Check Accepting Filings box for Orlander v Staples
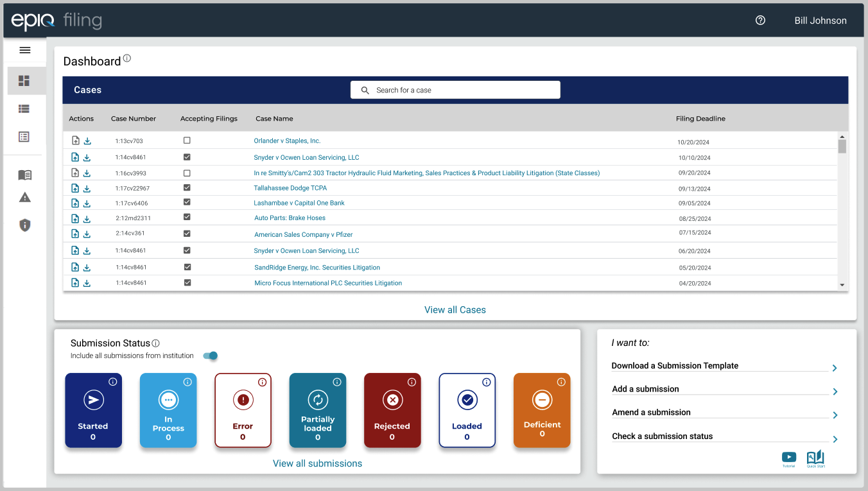Screen dimensions: 868x491 pos(187,140)
